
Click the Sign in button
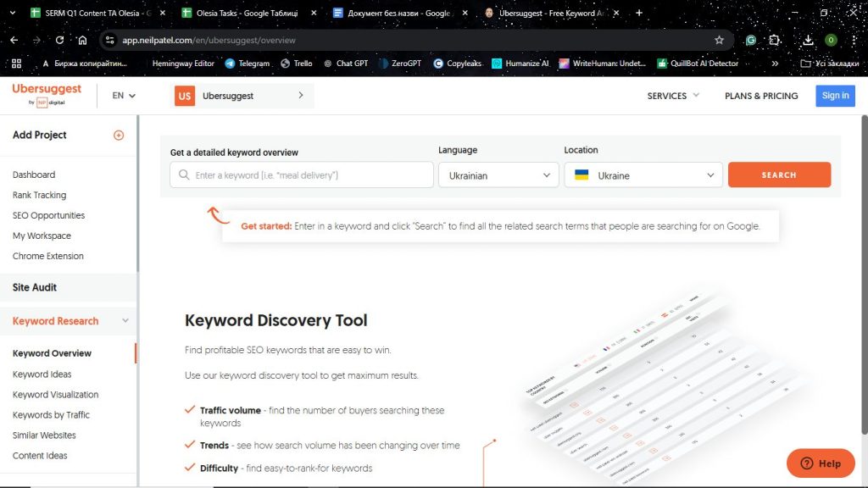[x=835, y=96]
